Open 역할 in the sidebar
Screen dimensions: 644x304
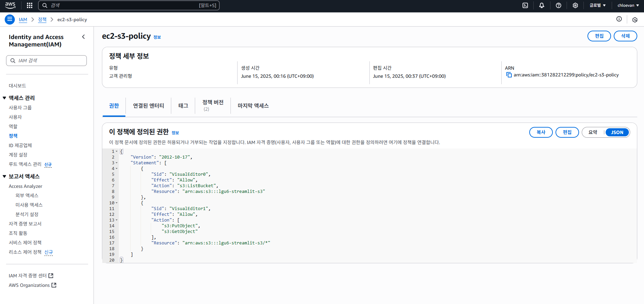(13, 127)
